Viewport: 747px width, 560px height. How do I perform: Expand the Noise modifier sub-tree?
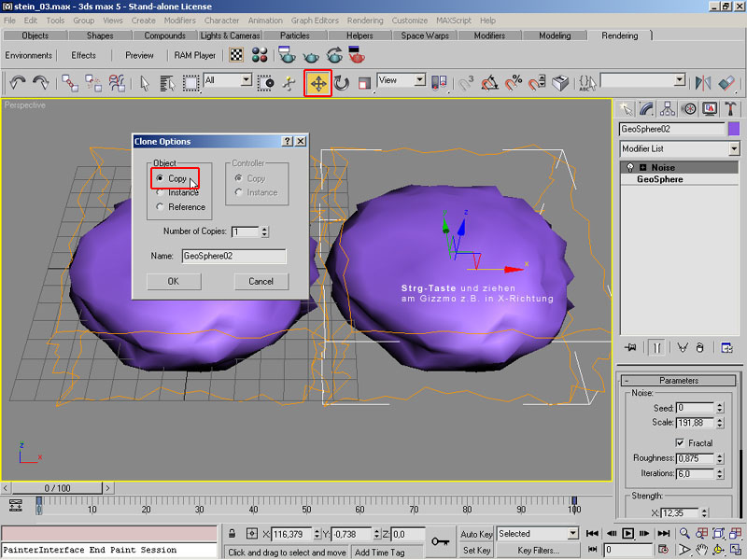click(x=642, y=168)
